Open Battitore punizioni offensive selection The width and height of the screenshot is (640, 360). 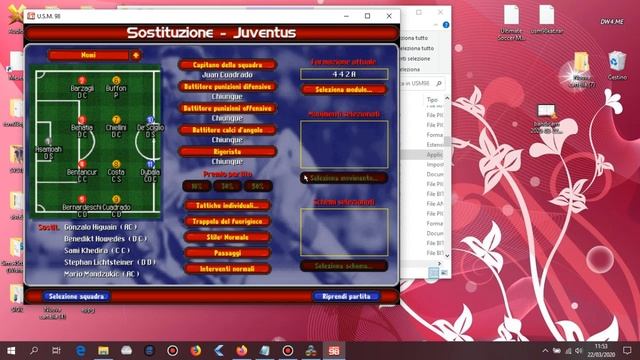pyautogui.click(x=227, y=108)
